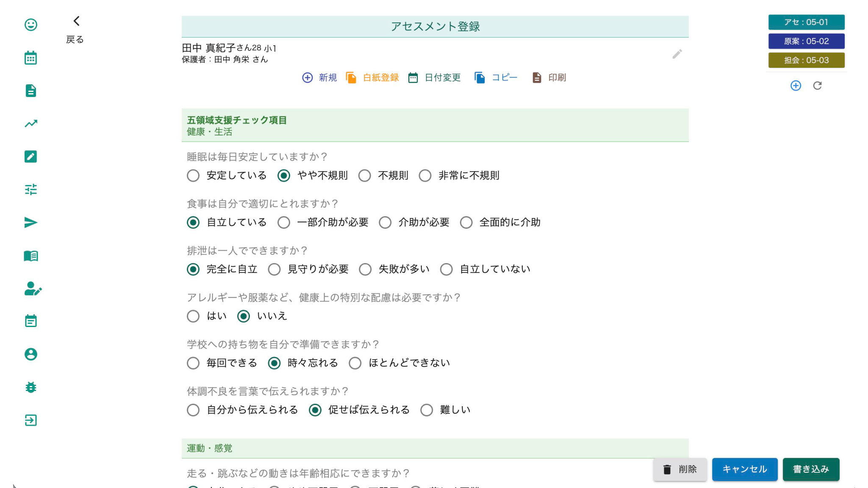Click the refresh icon under date list
The width and height of the screenshot is (868, 488).
pyautogui.click(x=817, y=86)
